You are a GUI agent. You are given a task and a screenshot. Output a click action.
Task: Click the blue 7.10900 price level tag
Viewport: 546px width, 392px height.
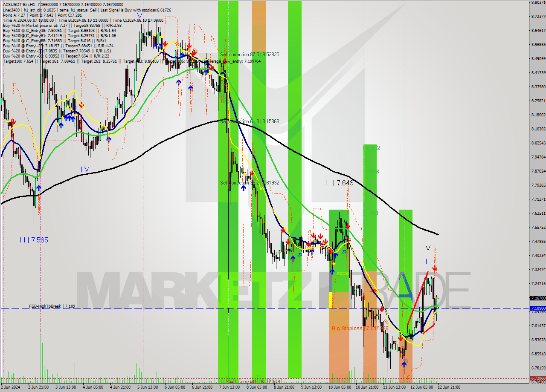coord(537,308)
